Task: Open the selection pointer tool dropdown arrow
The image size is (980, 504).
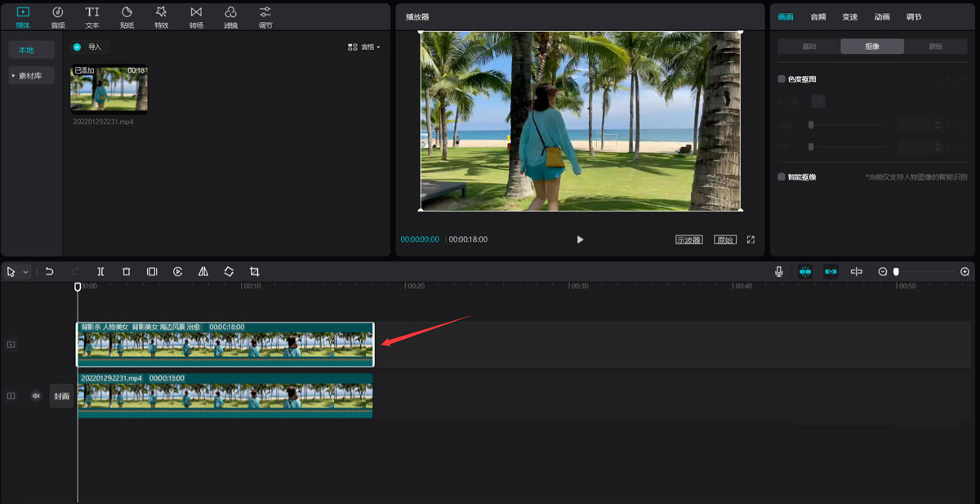Action: 25,272
